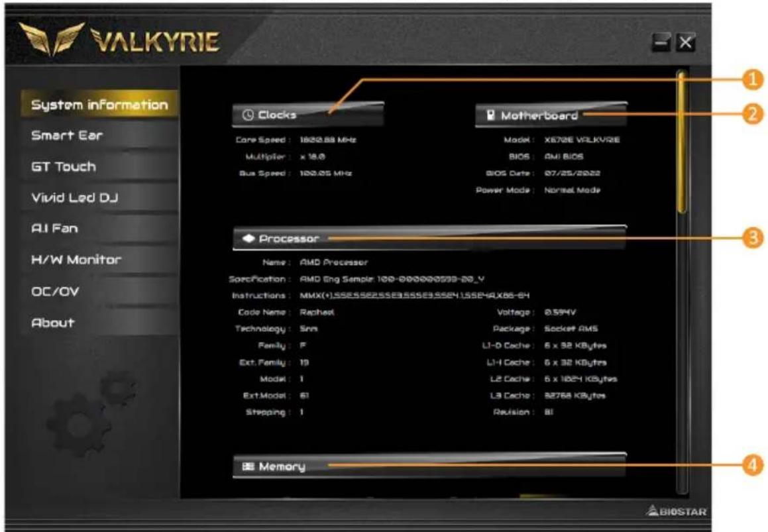768x532 pixels.
Task: Click the Core Speed value 1800.88 MHz
Action: (x=327, y=140)
